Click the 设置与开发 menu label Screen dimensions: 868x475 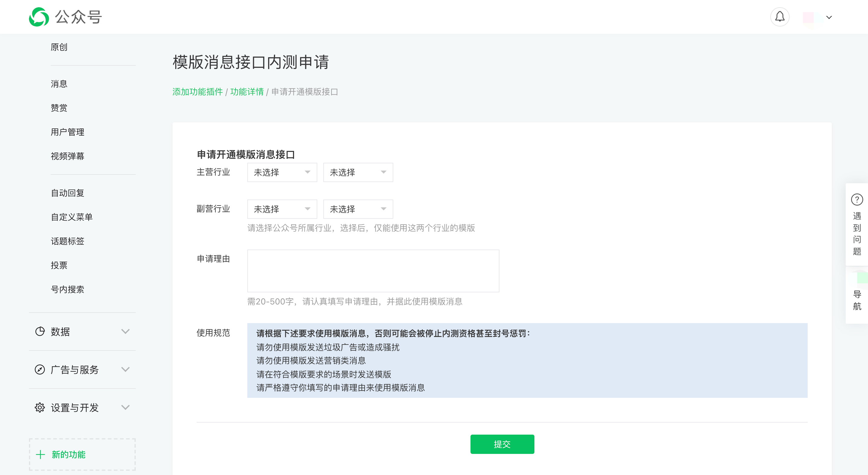[75, 408]
